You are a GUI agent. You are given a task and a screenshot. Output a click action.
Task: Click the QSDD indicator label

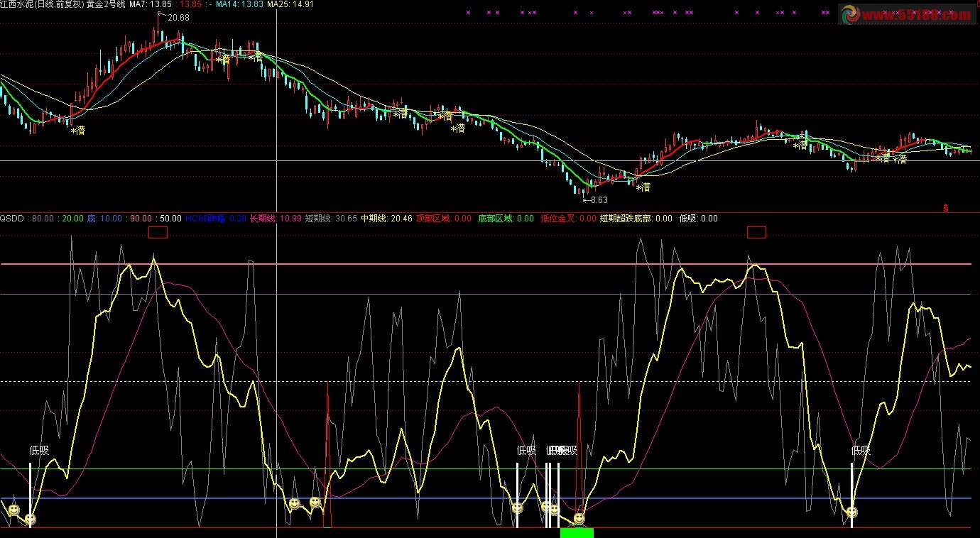[12, 219]
